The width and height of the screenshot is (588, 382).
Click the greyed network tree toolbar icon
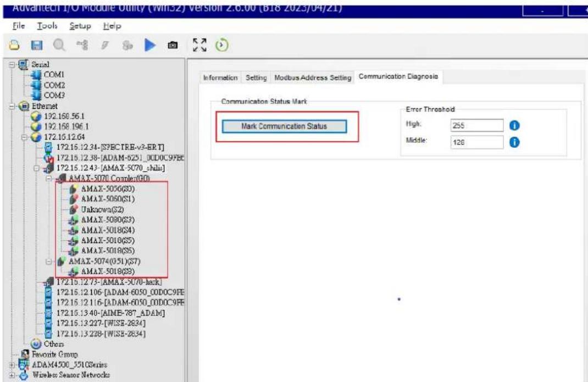pos(82,46)
